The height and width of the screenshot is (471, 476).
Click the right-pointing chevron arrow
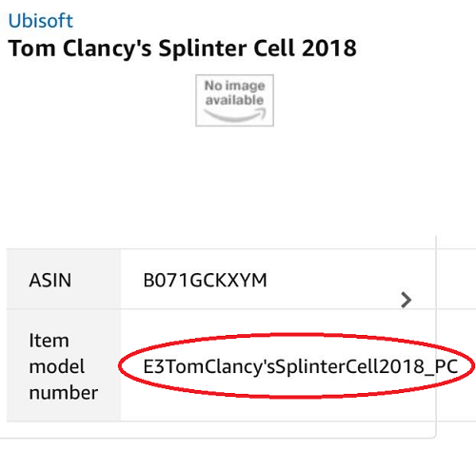coord(406,300)
